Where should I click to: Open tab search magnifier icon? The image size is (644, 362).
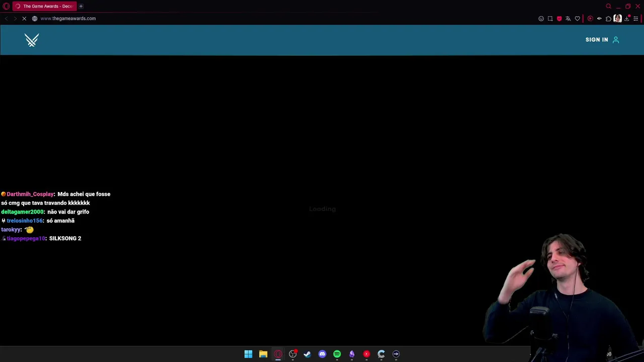(608, 6)
